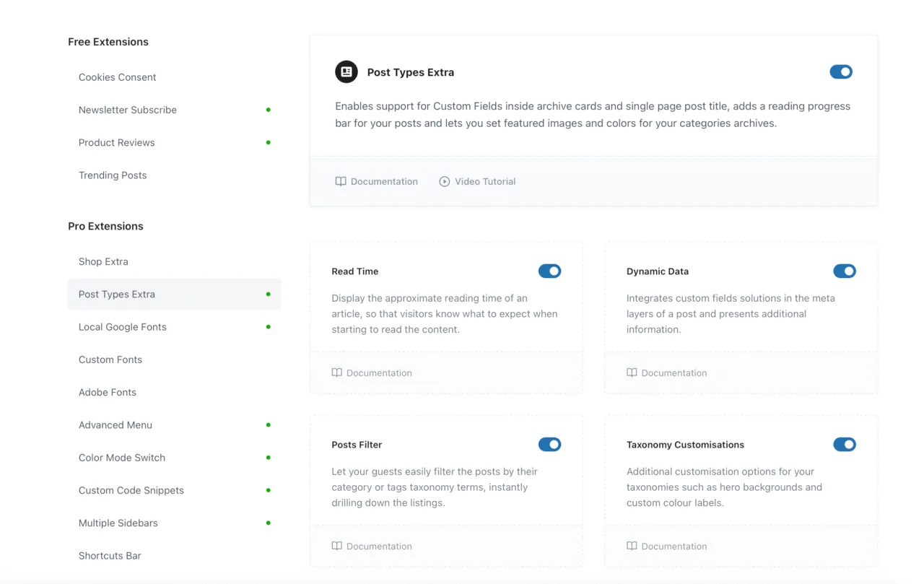Click green status dot next to Custom Code Snippets
924x584 pixels.
pos(269,490)
